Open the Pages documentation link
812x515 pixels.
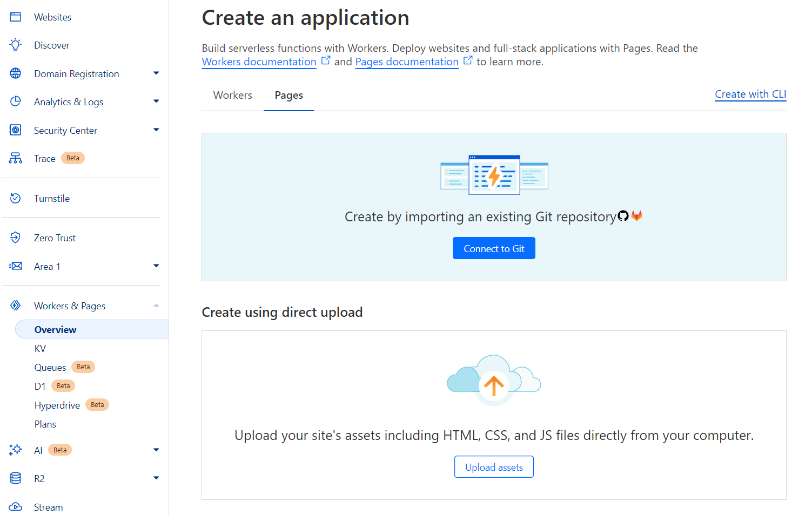[x=407, y=62]
